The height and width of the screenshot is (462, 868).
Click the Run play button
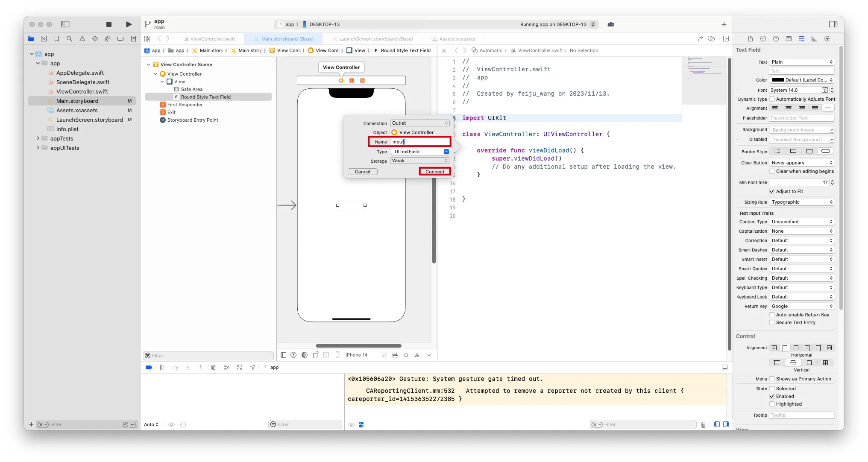click(129, 24)
